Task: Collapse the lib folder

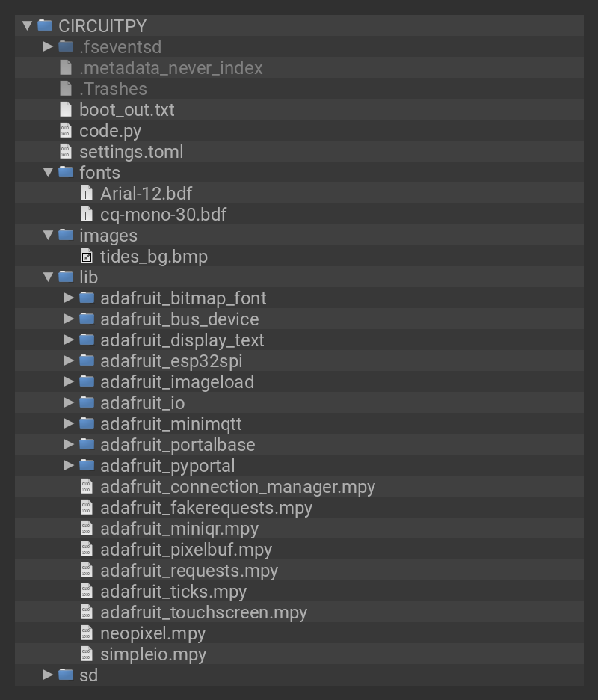Action: 48,277
